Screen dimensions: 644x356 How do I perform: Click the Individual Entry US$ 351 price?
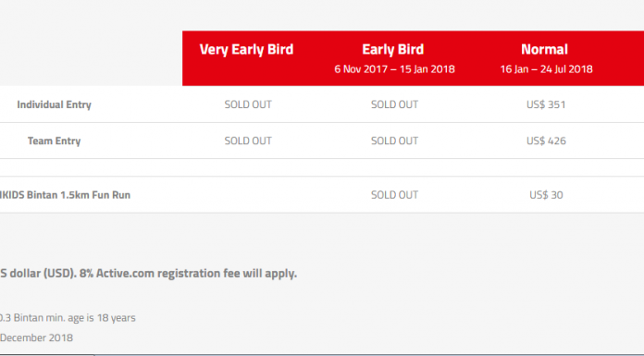(546, 104)
